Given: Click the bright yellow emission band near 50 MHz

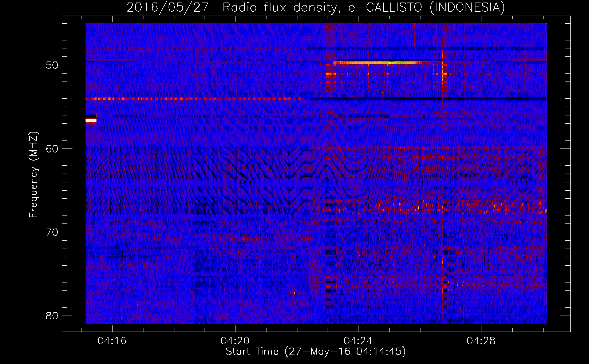Looking at the screenshot, I should [x=376, y=63].
